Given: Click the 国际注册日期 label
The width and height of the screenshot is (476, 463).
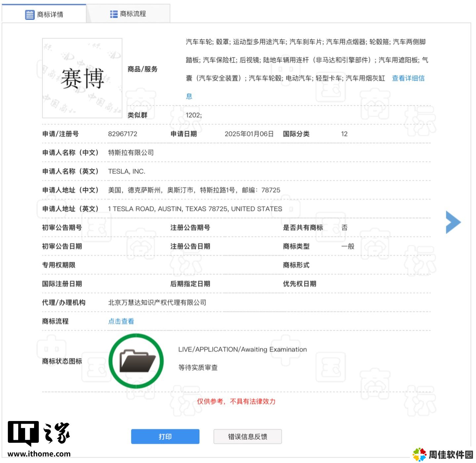Looking at the screenshot, I should (x=62, y=284).
